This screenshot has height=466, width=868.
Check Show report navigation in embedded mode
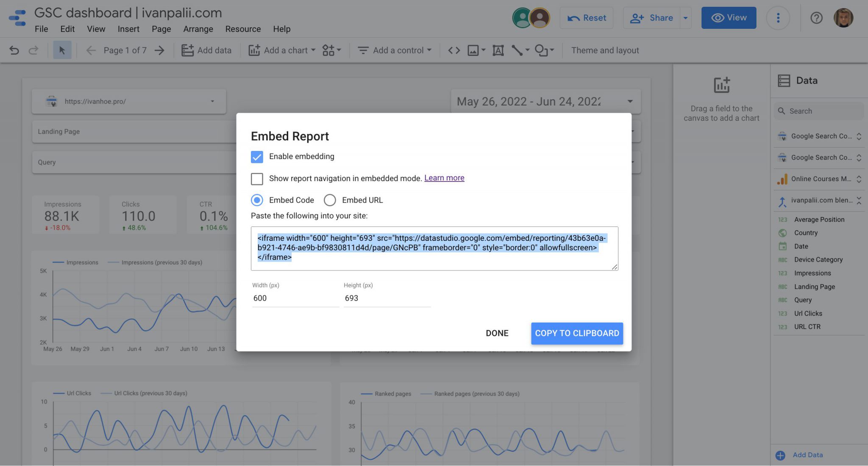tap(257, 179)
